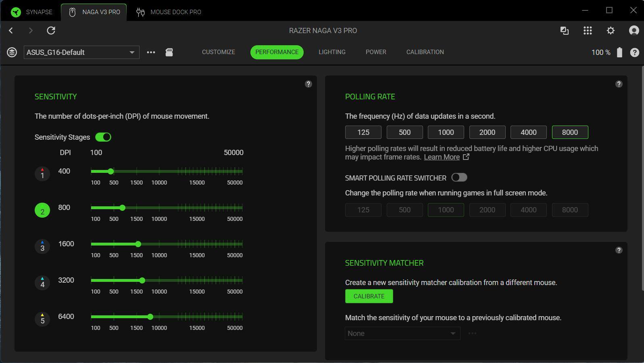Click the 800 DPI value of stage 2
This screenshot has width=644, height=363.
pos(64,208)
